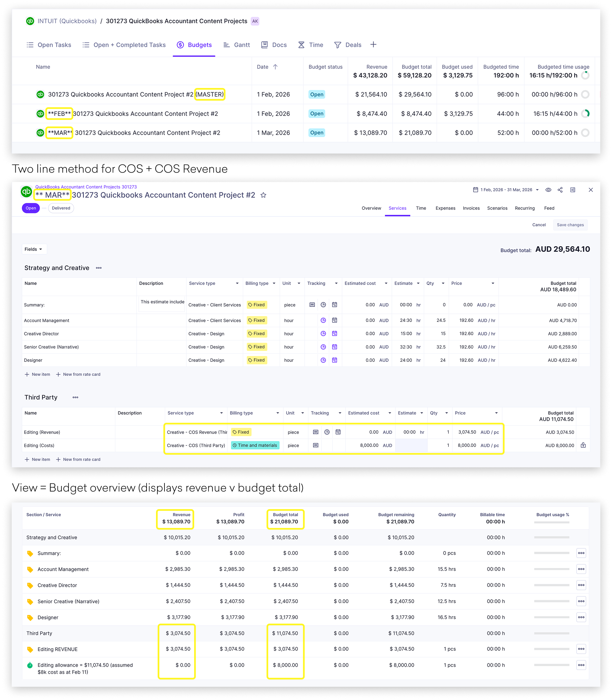Click the green status icon beside Editing allowance
Screen dimensions: 612x700
(x=30, y=666)
